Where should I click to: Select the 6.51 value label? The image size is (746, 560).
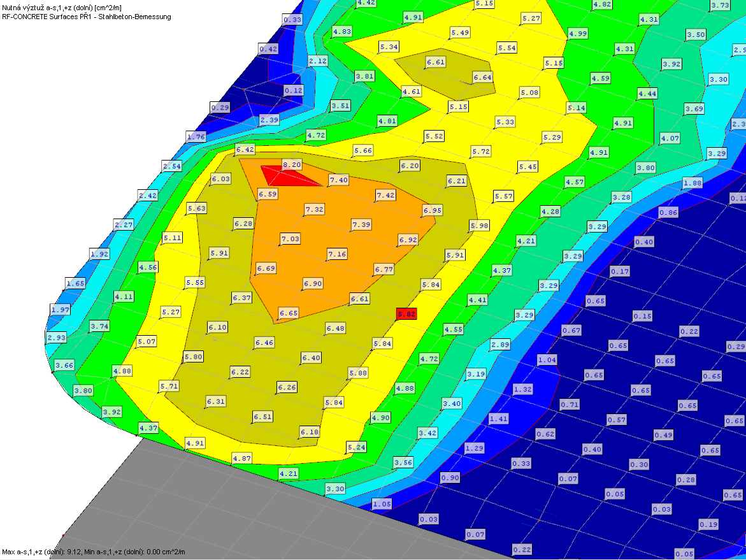[262, 417]
